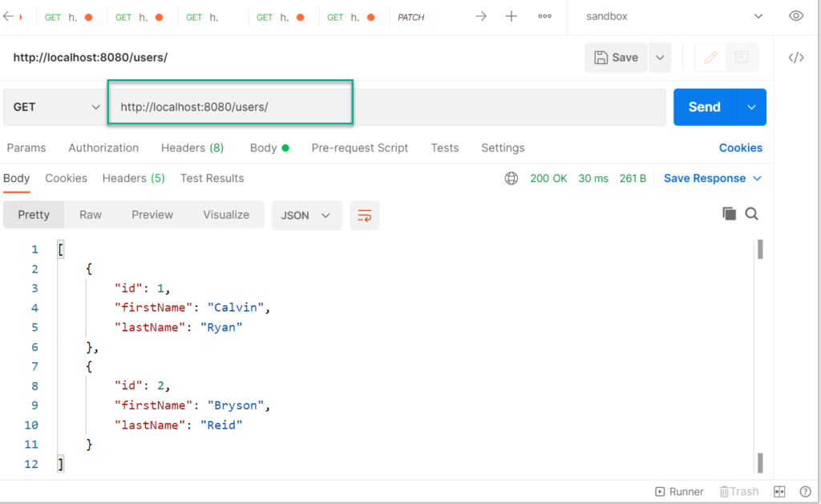Search the response with magnifier icon
Viewport: 821px width, 504px height.
click(751, 213)
